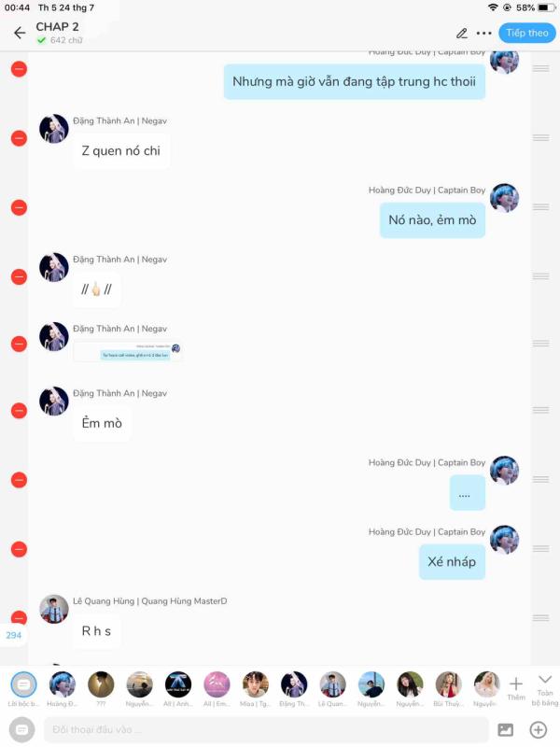Remove the 'Xé nháp' message via red minus

click(x=19, y=549)
